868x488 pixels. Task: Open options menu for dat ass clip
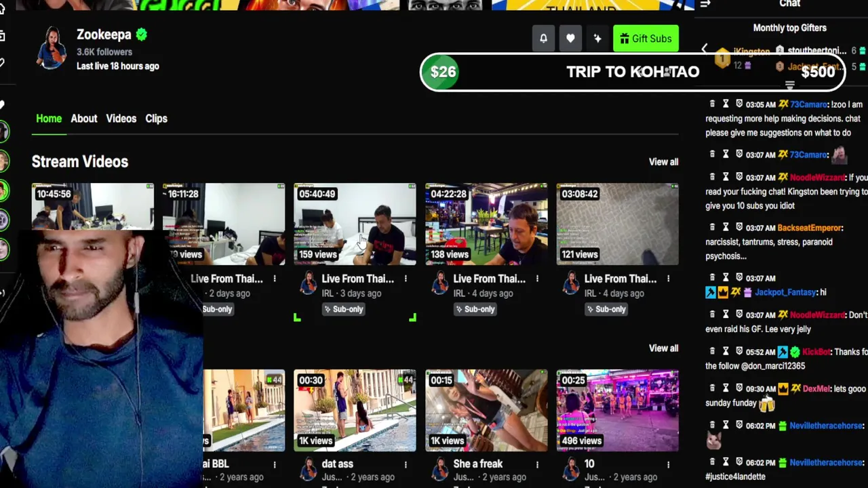coord(406,464)
